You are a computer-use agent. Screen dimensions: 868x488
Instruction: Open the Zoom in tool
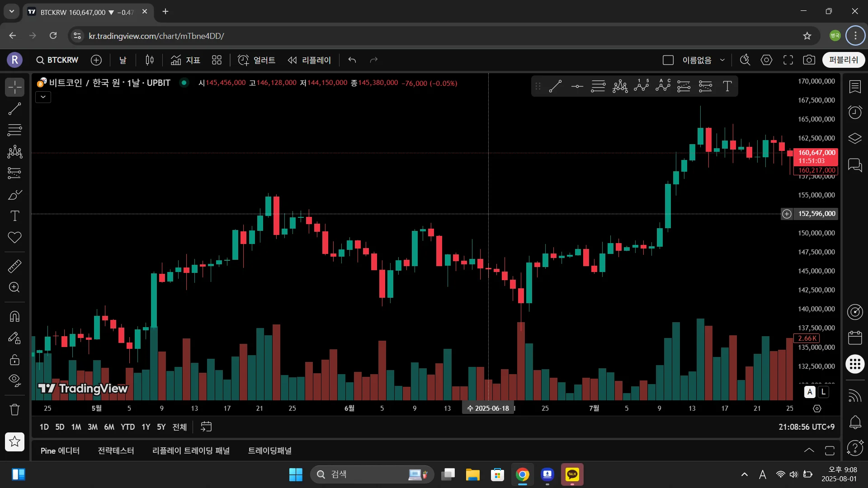14,287
